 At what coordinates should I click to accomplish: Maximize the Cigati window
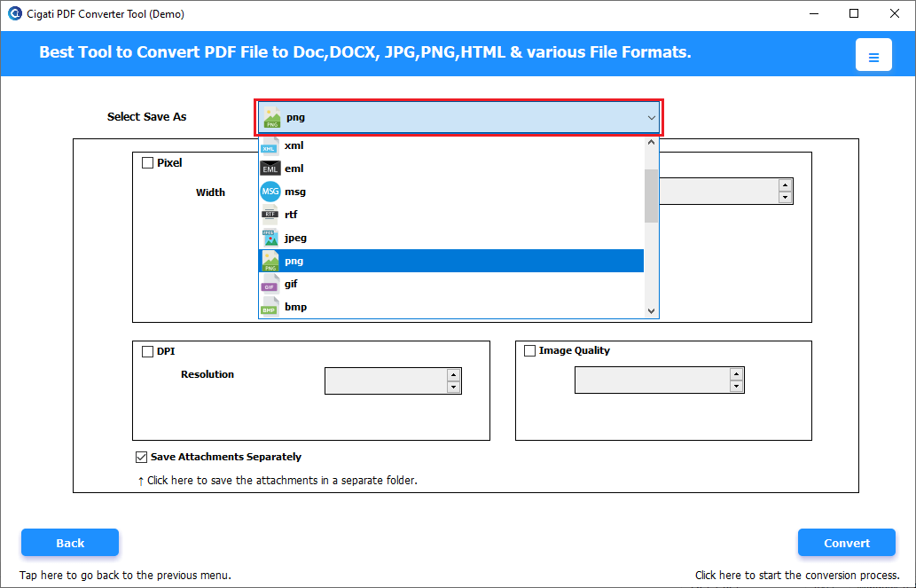pyautogui.click(x=854, y=13)
